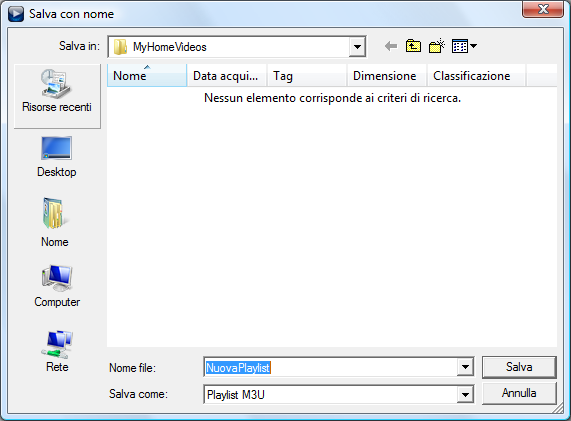The height and width of the screenshot is (421, 571).
Task: Sort by Data acqui... column header
Action: click(x=227, y=76)
